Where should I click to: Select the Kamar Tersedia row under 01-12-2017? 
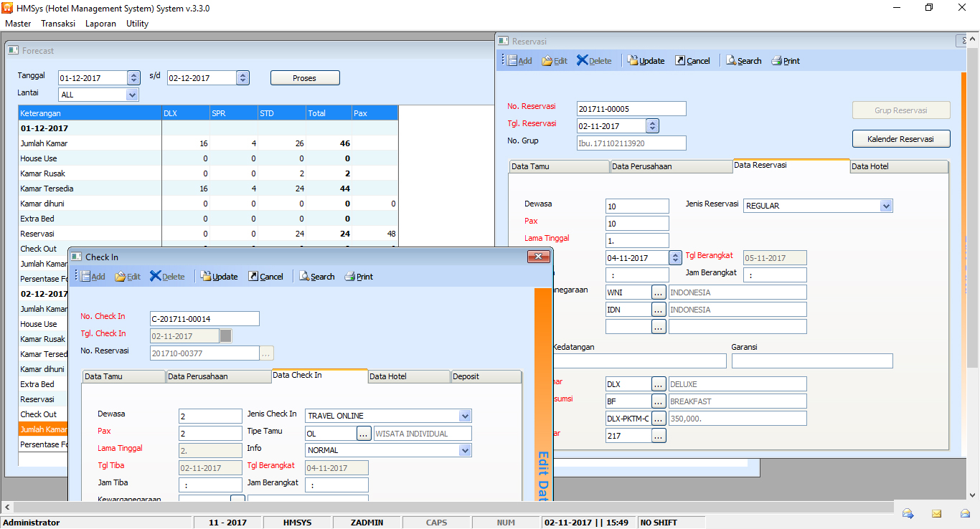point(208,189)
